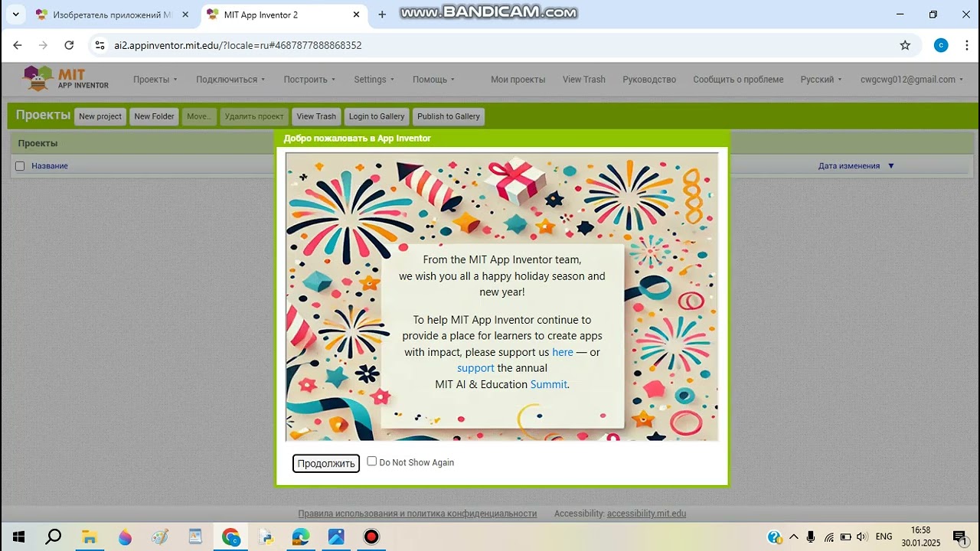Viewport: 980px width, 551px height.
Task: Open the 'support' link in the dialog
Action: coord(475,368)
